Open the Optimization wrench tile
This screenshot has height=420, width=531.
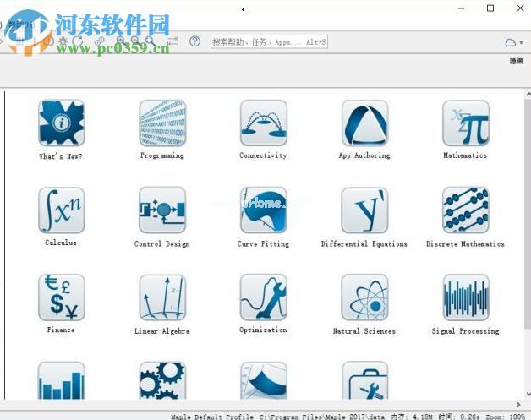pyautogui.click(x=264, y=297)
